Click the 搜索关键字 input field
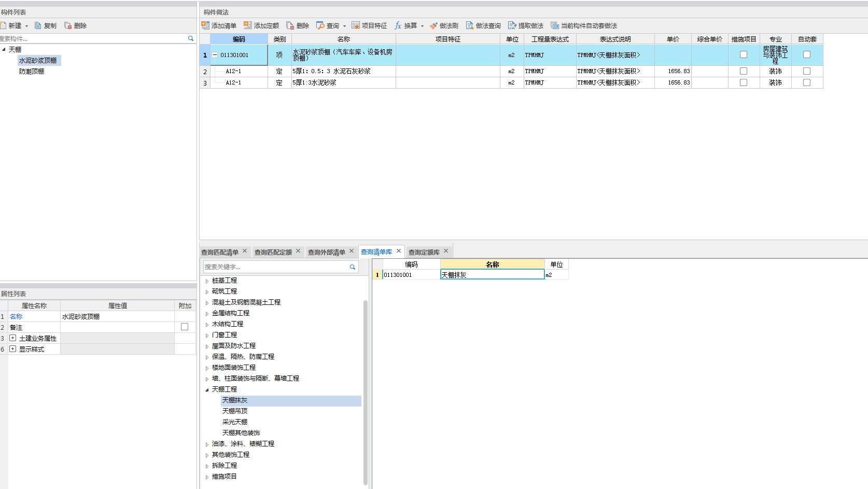The width and height of the screenshot is (868, 489). pos(276,267)
